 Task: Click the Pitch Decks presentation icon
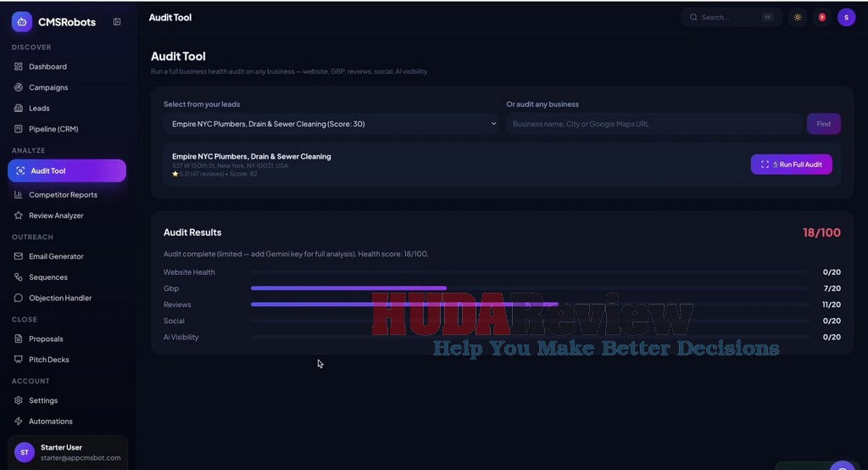click(19, 359)
